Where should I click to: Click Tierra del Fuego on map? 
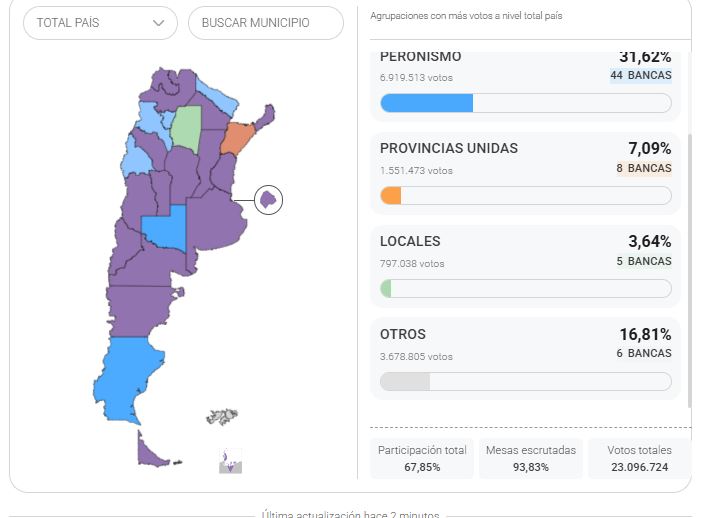click(152, 452)
